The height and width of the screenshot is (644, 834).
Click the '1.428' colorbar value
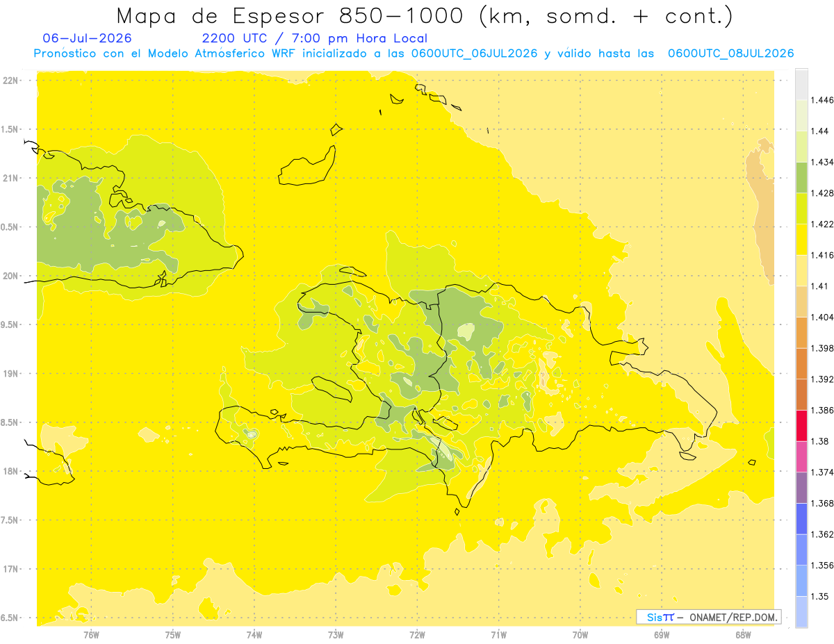coord(823,193)
